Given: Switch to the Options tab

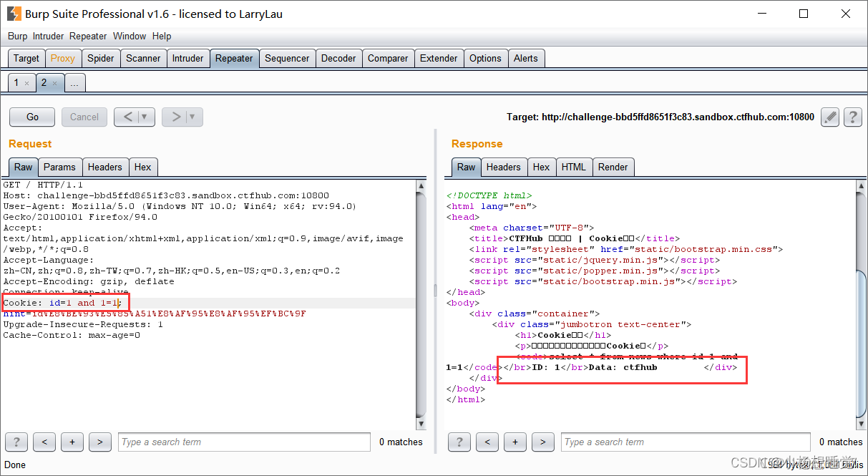Looking at the screenshot, I should (486, 58).
